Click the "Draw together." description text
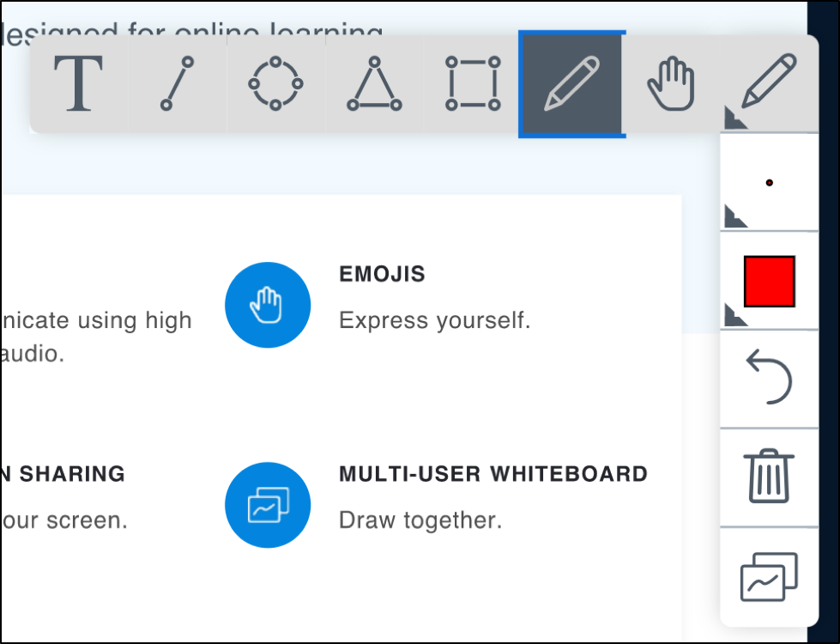 click(420, 520)
